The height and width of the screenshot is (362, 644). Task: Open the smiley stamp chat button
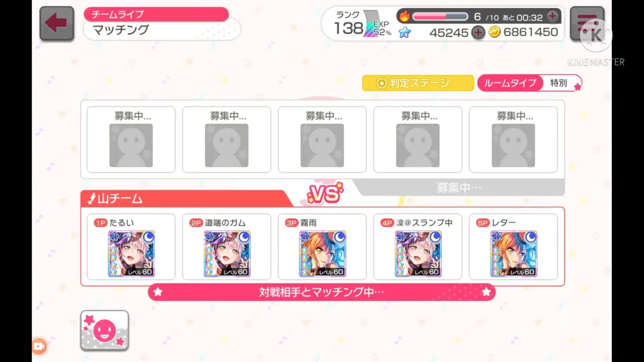point(105,330)
